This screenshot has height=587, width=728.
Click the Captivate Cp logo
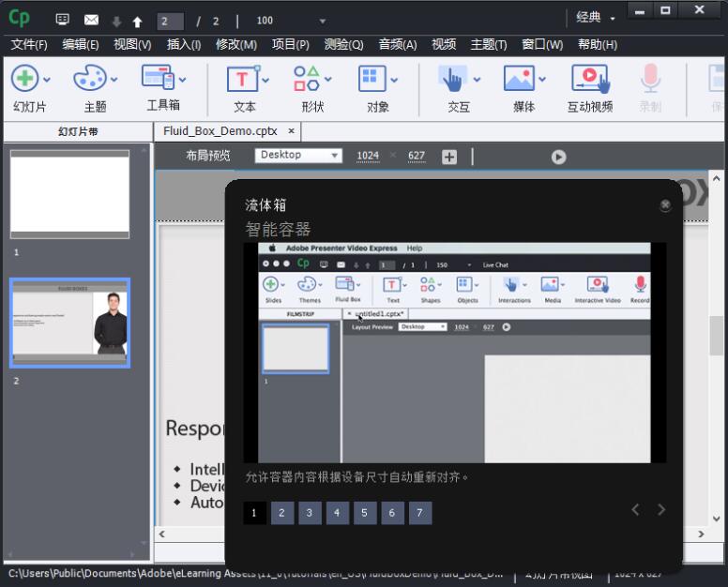click(x=19, y=18)
